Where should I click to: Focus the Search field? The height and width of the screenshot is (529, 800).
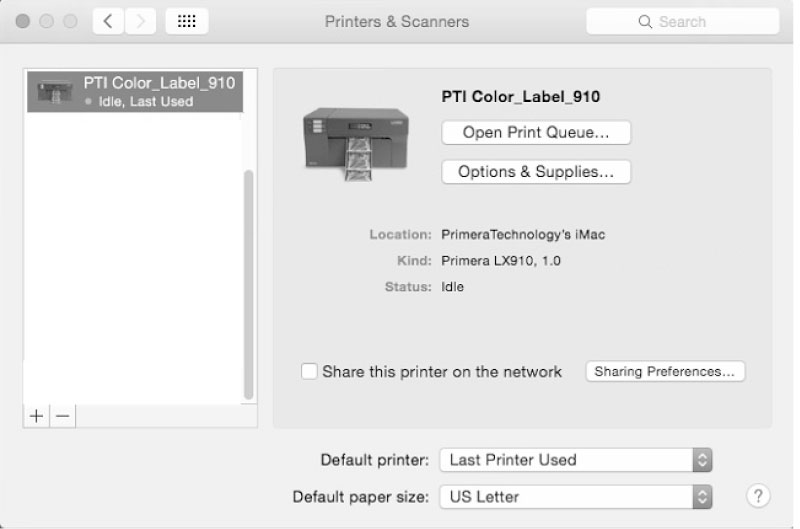pos(683,21)
